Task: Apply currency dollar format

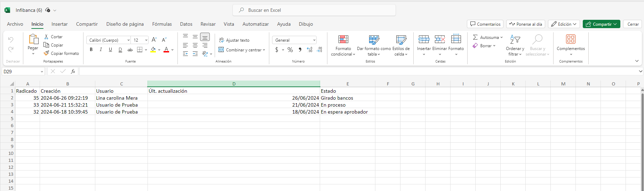Action: click(277, 50)
